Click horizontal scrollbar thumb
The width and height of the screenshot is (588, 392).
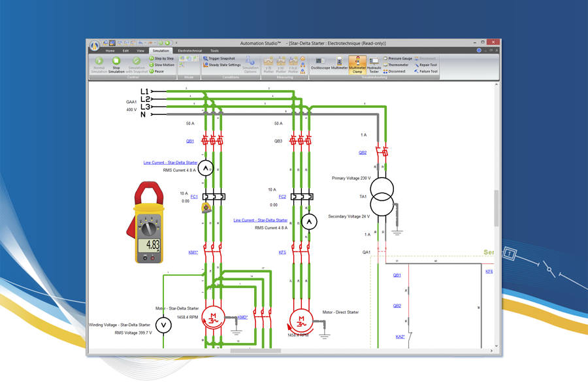click(255, 351)
